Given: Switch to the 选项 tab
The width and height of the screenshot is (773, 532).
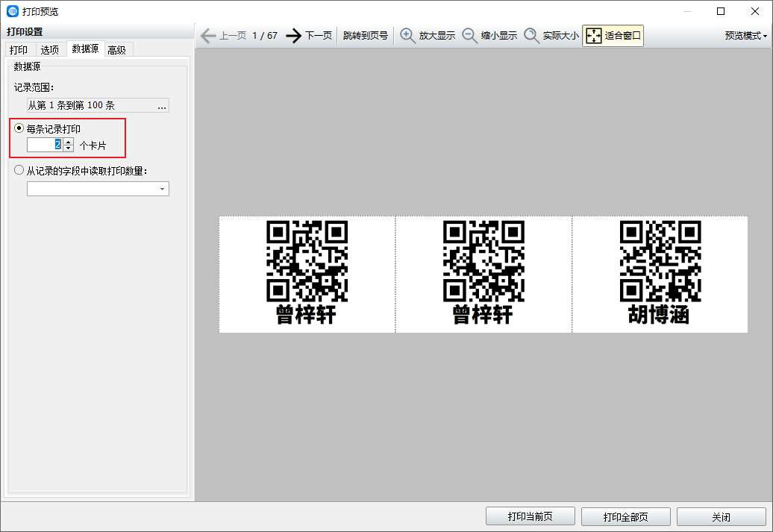Looking at the screenshot, I should (x=50, y=50).
